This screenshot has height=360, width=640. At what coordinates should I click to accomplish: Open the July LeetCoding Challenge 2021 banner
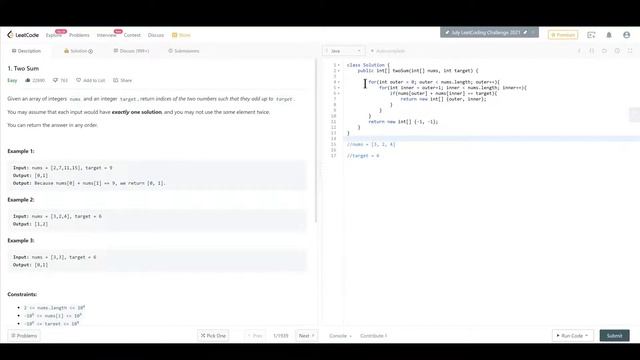486,32
